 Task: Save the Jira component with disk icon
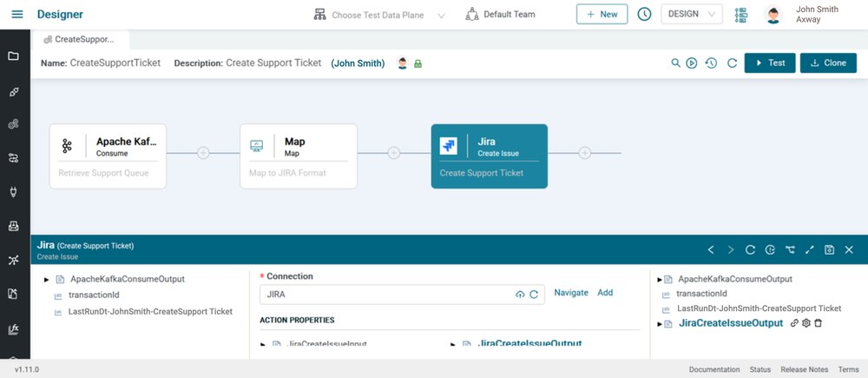click(829, 250)
